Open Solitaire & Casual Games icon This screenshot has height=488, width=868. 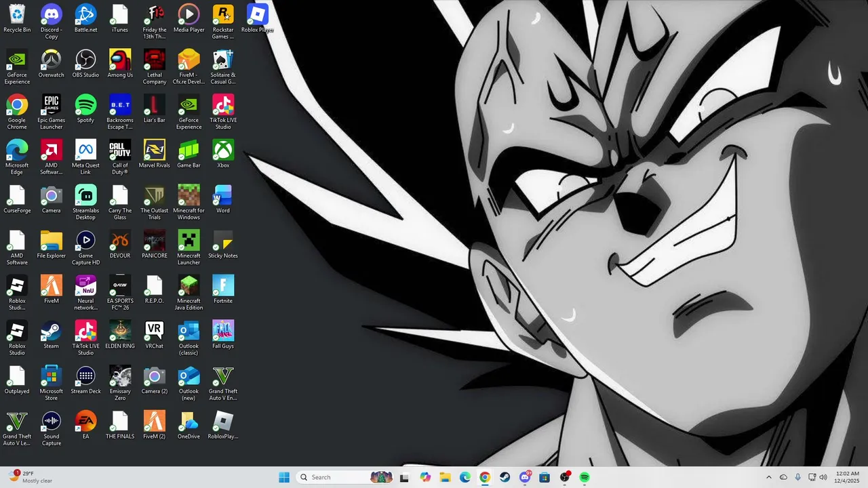coord(223,68)
